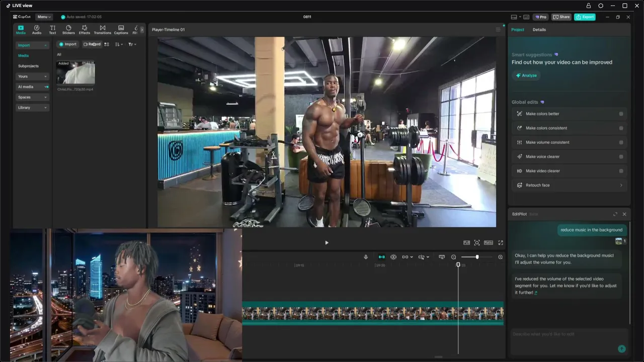Open the Transitions tab
The width and height of the screenshot is (644, 362).
(103, 30)
